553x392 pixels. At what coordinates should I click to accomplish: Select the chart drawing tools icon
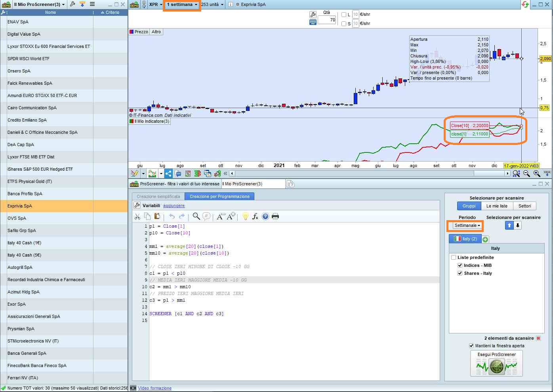(135, 173)
